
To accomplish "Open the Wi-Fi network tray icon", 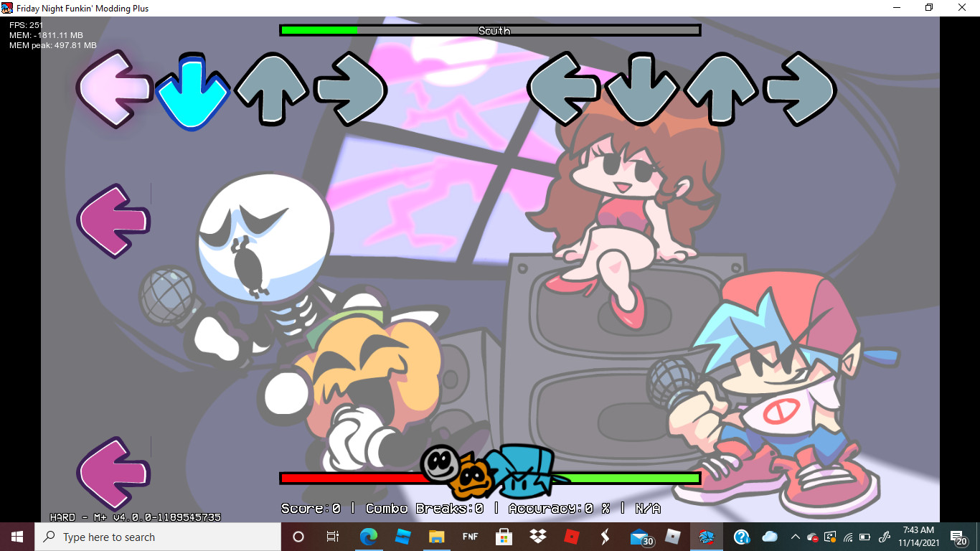I will (x=848, y=537).
